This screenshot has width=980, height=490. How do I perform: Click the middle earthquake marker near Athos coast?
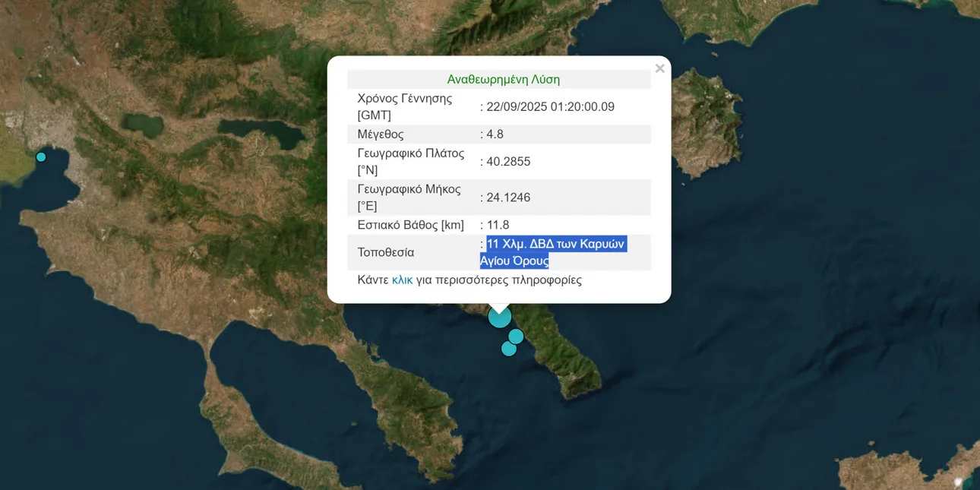[516, 336]
